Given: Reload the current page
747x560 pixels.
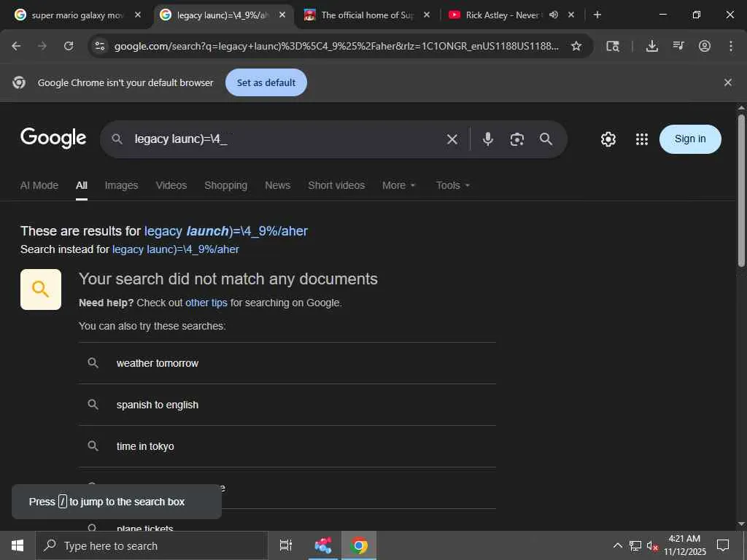Looking at the screenshot, I should 69,46.
